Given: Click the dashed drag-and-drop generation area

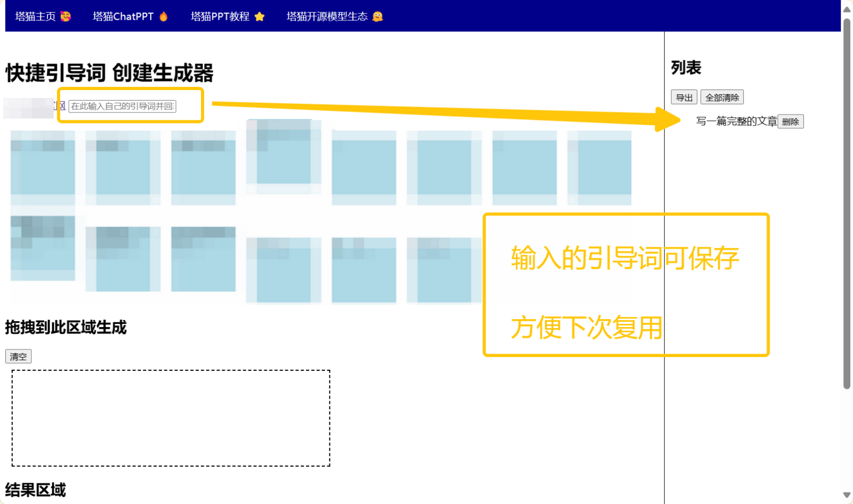Looking at the screenshot, I should 172,418.
